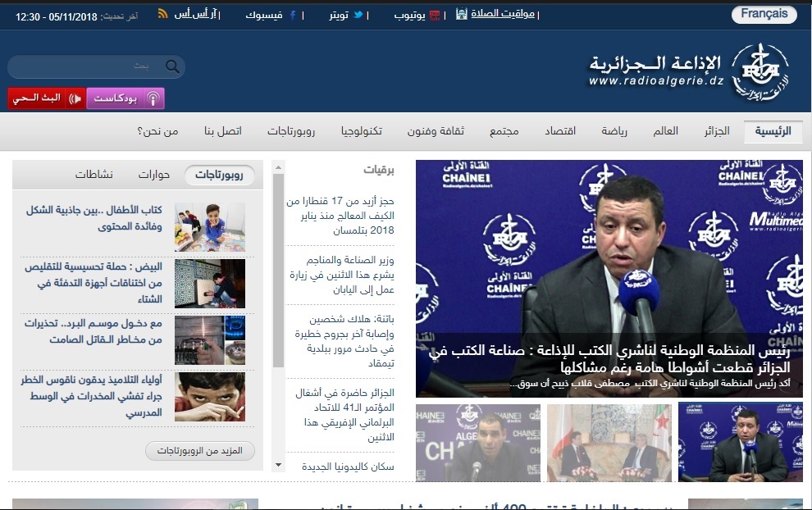Image resolution: width=812 pixels, height=510 pixels.
Task: Click the prayer times mosque icon
Action: click(x=461, y=15)
